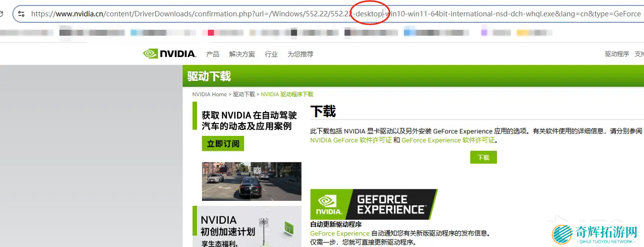
Task: Click the site information icon in address bar
Action: click(x=21, y=14)
